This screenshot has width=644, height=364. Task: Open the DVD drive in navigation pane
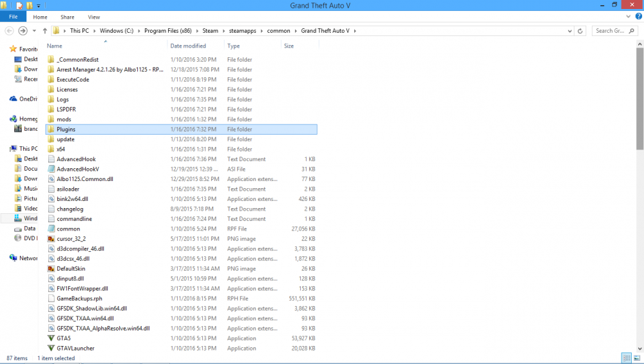(26, 238)
